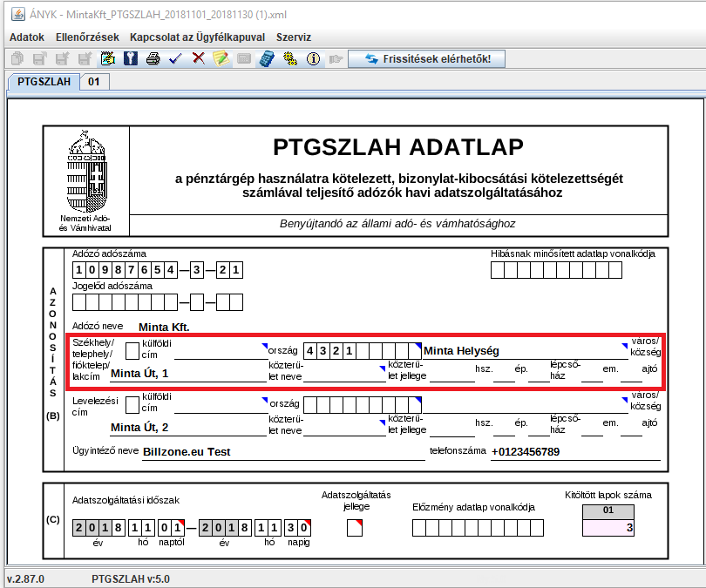706x588 pixels.
Task: Switch to the PTGSZLAH tab
Action: point(44,82)
